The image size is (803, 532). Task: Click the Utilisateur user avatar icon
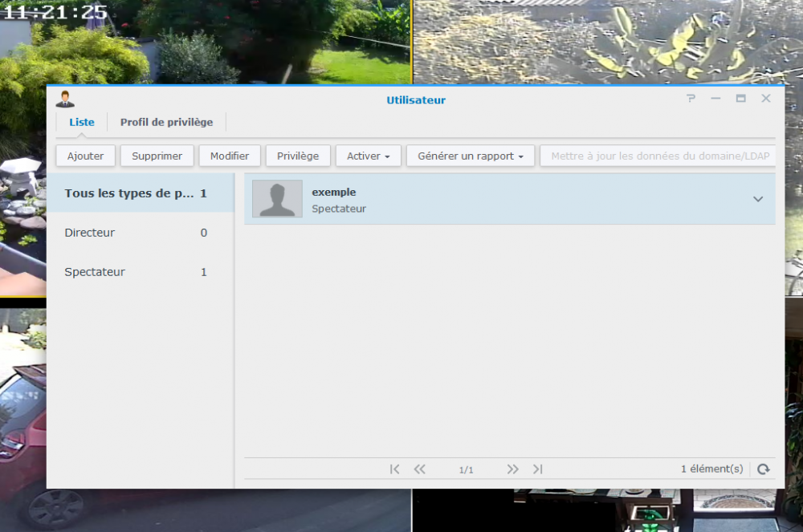tap(65, 99)
